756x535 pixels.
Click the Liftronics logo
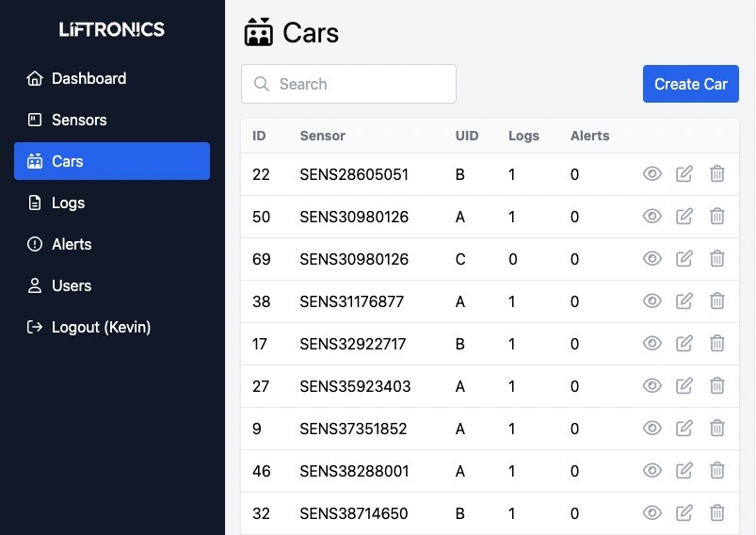click(112, 29)
